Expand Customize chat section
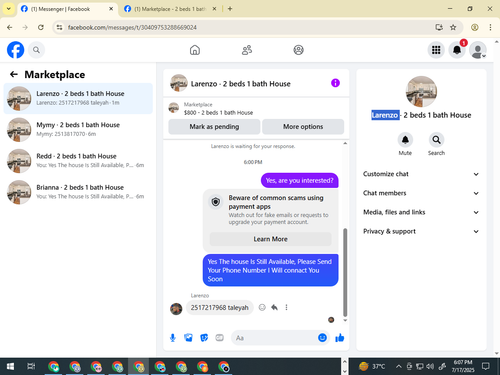This screenshot has width=500, height=375. click(x=421, y=174)
